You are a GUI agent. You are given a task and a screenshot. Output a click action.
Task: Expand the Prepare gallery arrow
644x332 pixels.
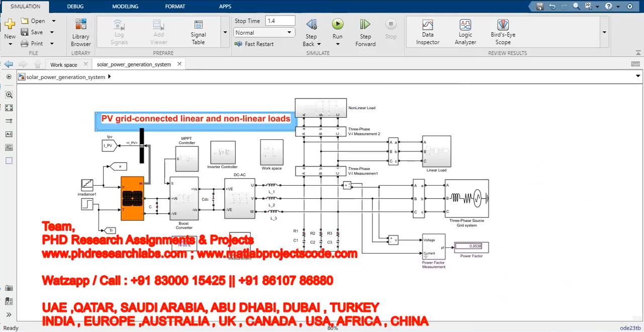[x=225, y=33]
